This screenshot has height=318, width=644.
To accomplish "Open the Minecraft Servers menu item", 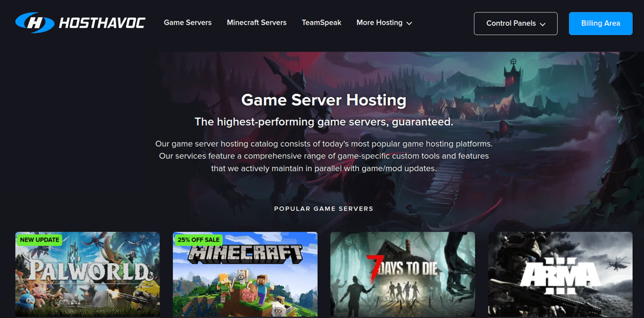I will [257, 23].
